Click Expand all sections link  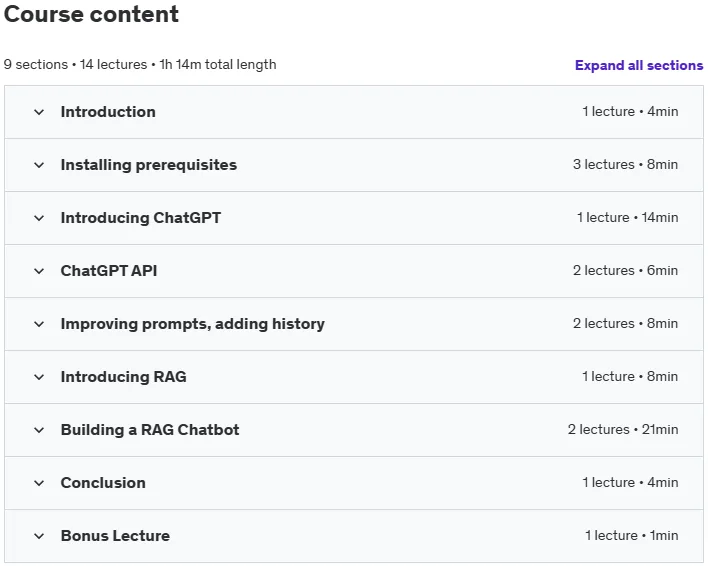[639, 65]
